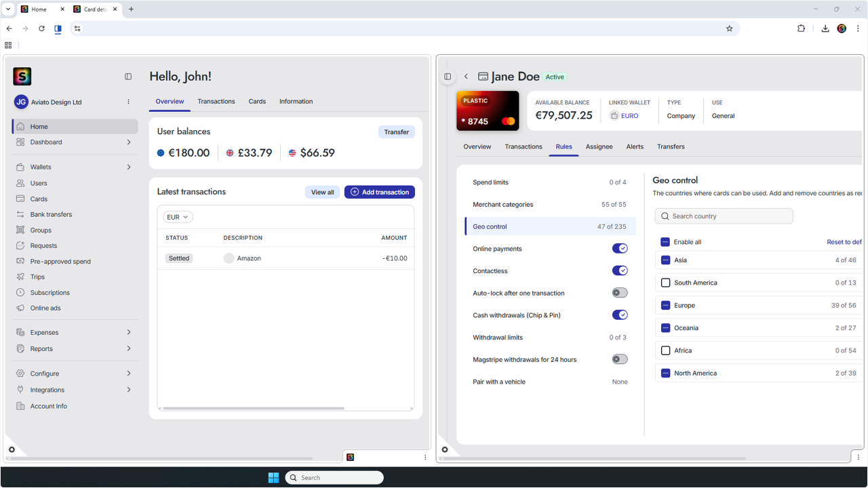Select the Online ads sidebar icon
Image resolution: width=868 pixels, height=488 pixels.
pos(20,308)
